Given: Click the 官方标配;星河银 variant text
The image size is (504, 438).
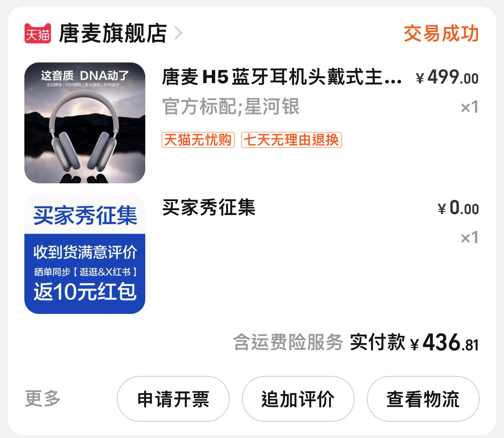Looking at the screenshot, I should click(230, 107).
